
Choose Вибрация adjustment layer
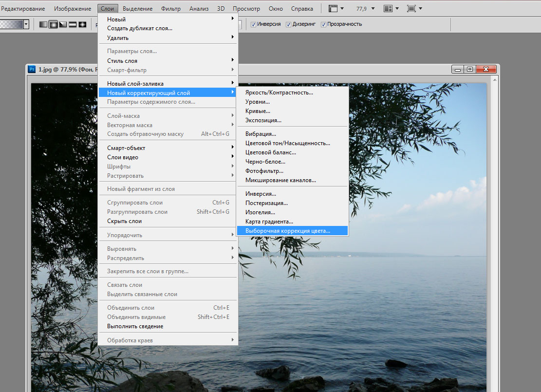pyautogui.click(x=292, y=134)
